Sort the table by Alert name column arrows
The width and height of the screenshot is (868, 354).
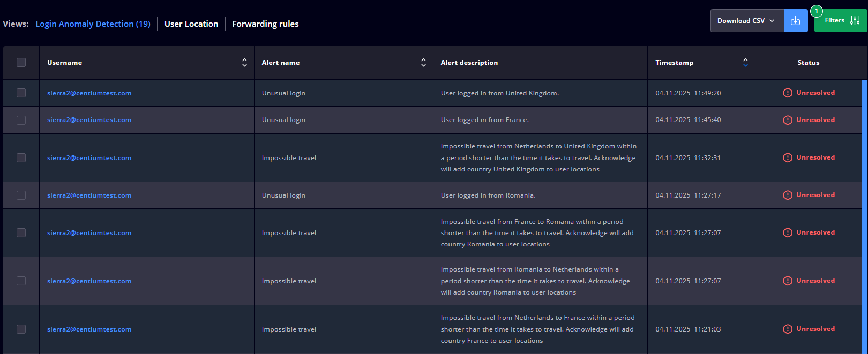coord(423,63)
